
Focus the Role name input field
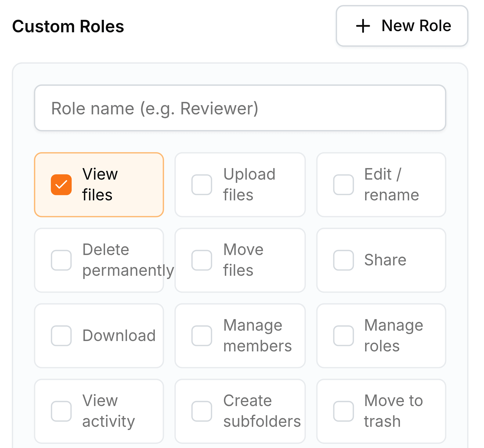[x=240, y=108]
